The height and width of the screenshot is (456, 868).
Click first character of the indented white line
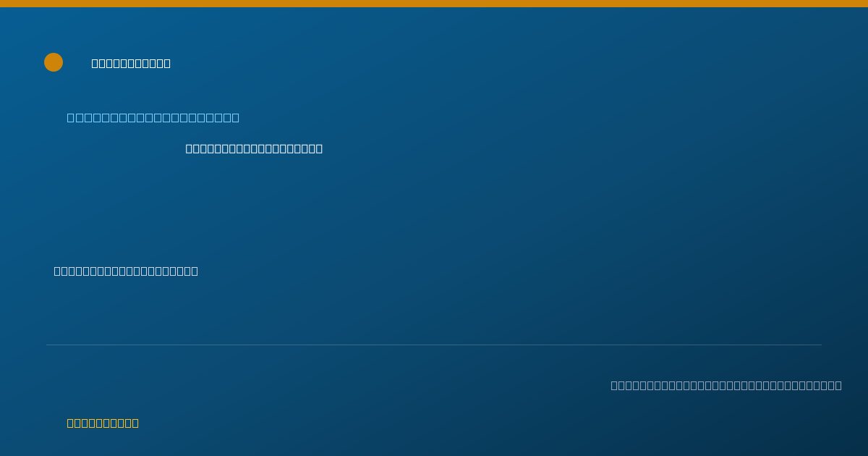point(189,148)
